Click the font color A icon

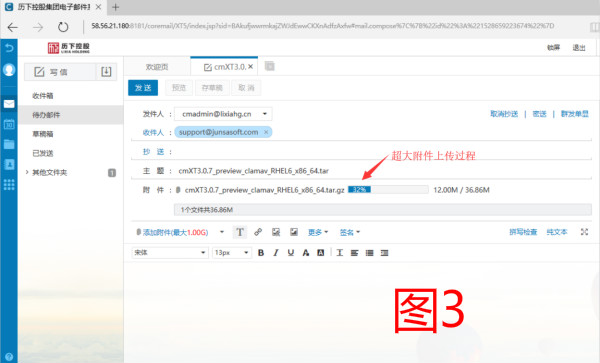point(305,253)
